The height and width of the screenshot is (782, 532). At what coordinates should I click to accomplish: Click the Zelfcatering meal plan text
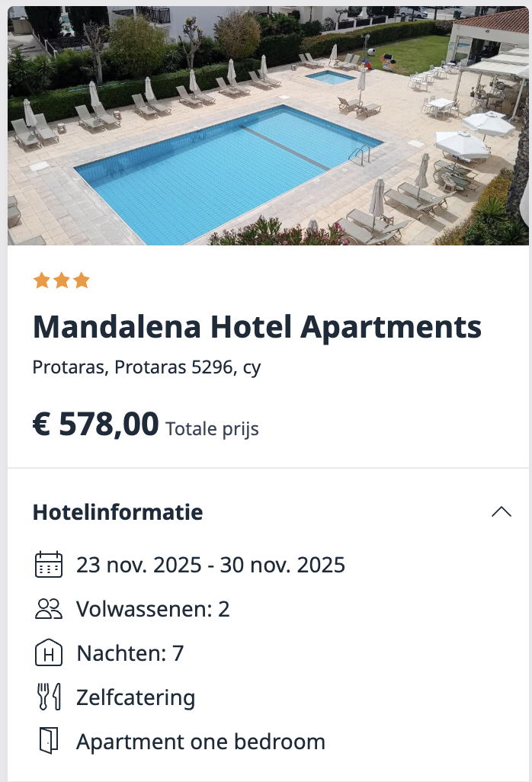[x=136, y=697]
